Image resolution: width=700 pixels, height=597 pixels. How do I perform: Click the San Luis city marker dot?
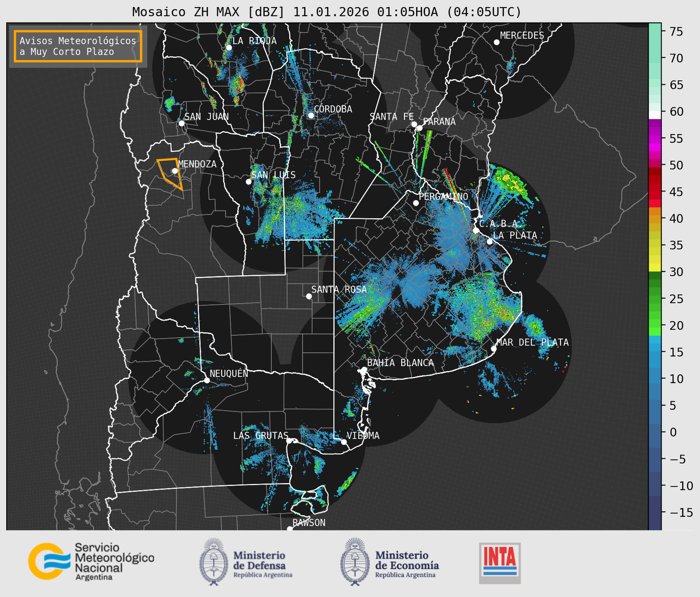click(249, 181)
